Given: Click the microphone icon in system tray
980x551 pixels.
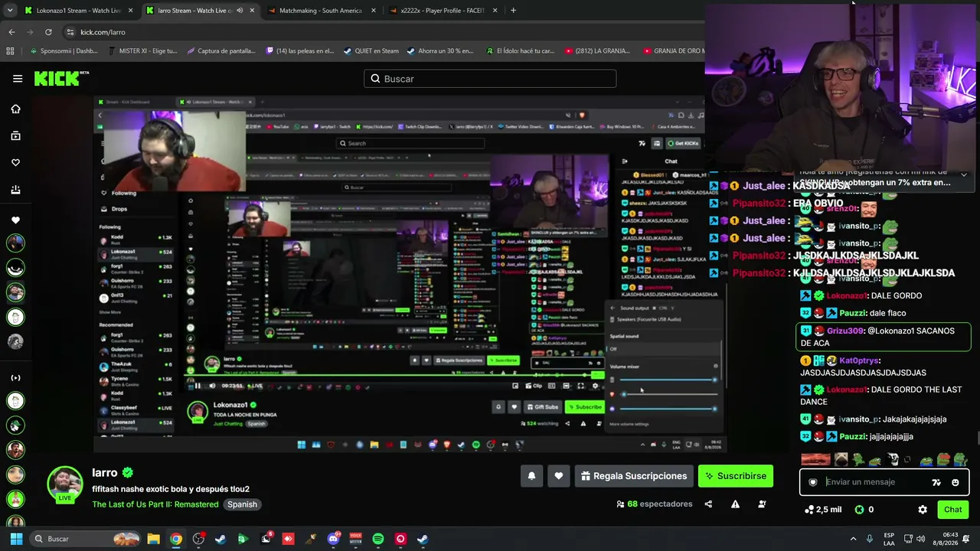Looking at the screenshot, I should coord(870,539).
